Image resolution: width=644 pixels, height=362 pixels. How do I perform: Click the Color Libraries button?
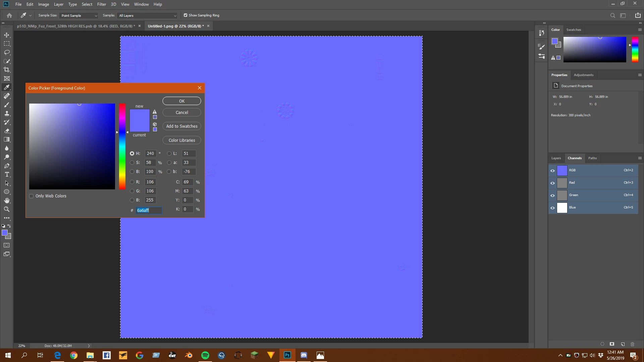pyautogui.click(x=182, y=140)
